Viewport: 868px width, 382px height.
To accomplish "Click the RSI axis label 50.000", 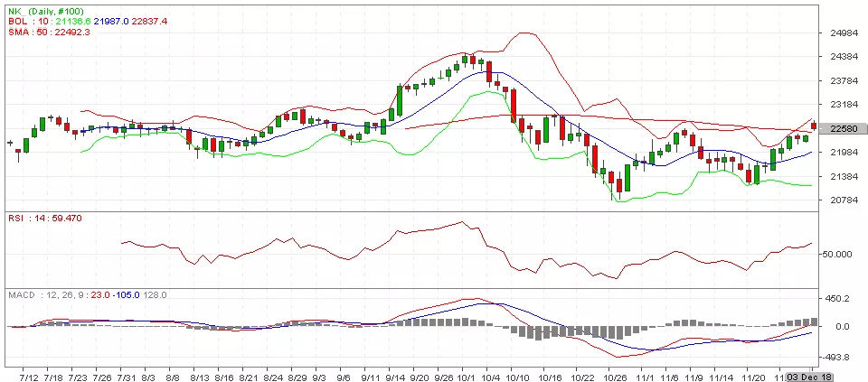I will tap(836, 255).
